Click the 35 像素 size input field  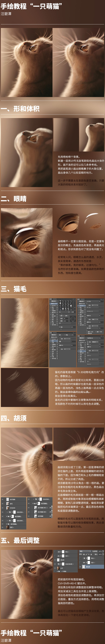tap(73, 312)
